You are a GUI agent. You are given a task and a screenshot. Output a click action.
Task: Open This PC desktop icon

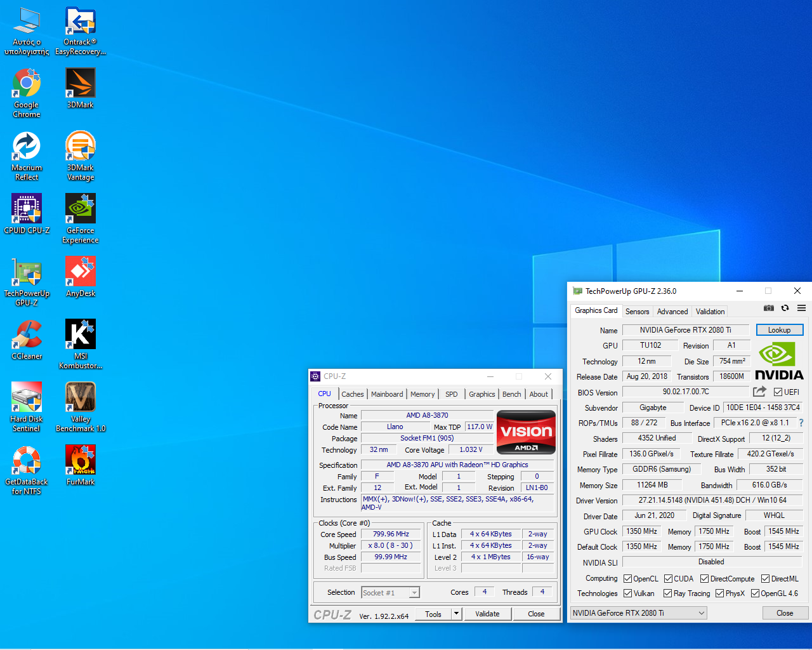(x=27, y=30)
